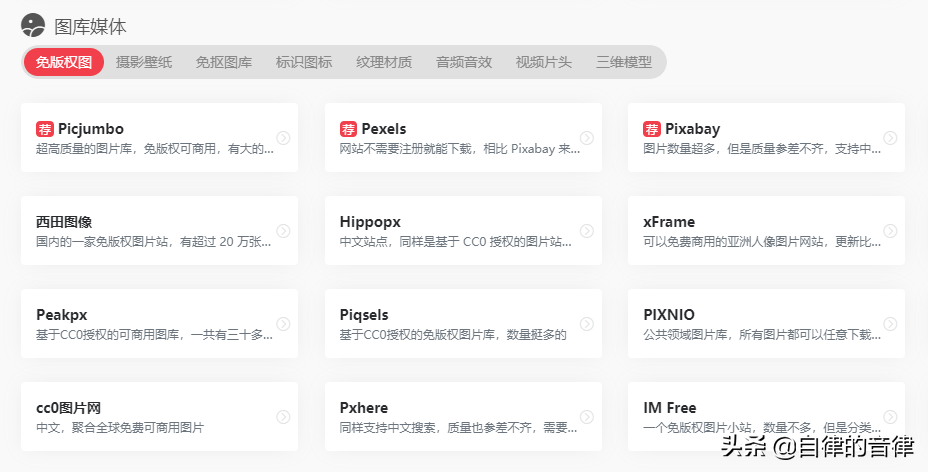
Task: Switch to the 三维模型 tab
Action: tap(624, 62)
